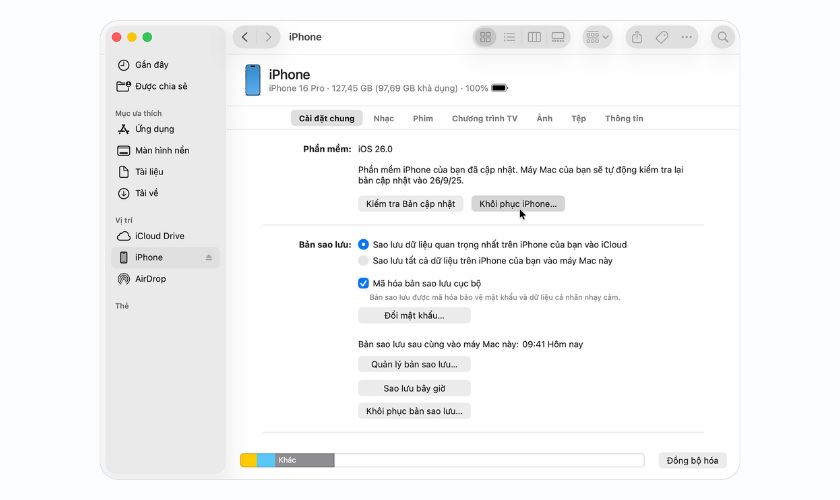Toggle the Mã hóa bản sao lưu checkbox
Viewport: 840px width, 500px height.
tap(364, 283)
